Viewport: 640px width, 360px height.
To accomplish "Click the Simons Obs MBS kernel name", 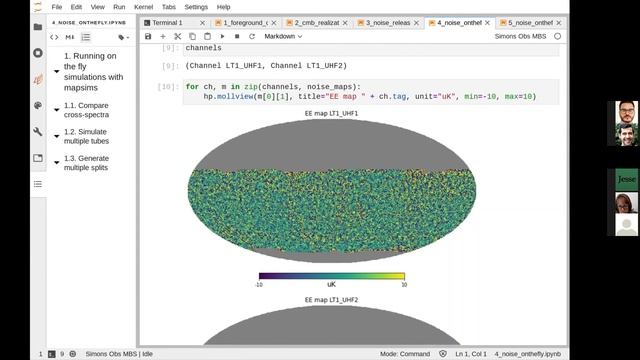I will 520,36.
